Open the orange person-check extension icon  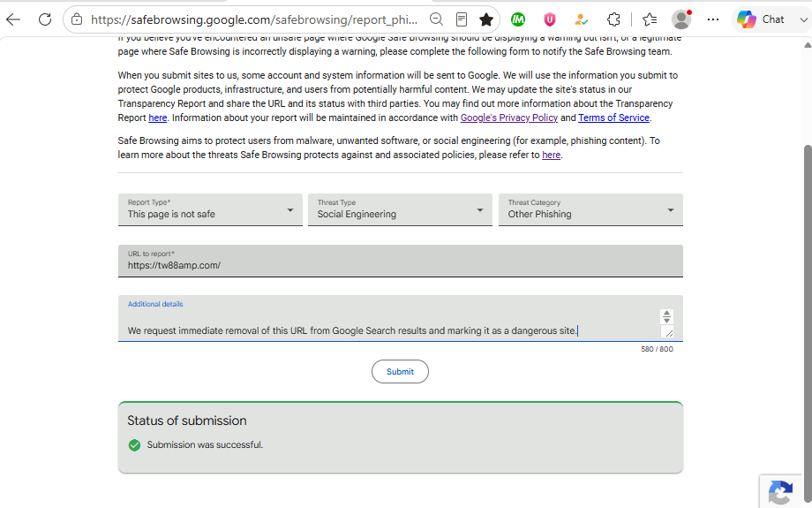pos(582,19)
